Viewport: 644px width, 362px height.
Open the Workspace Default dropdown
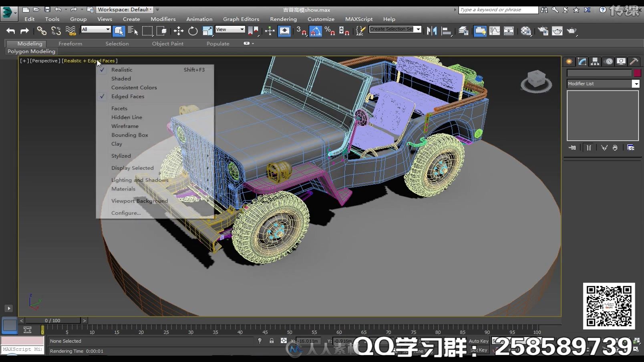point(125,9)
